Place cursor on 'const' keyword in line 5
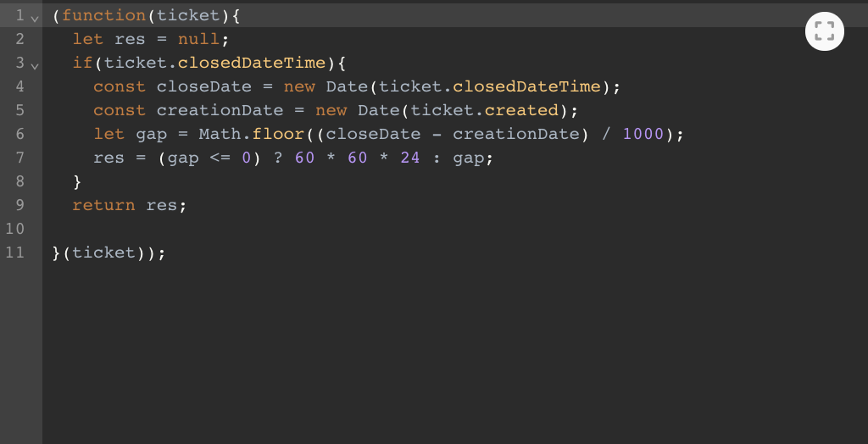Viewport: 868px width, 444px height. click(x=120, y=111)
